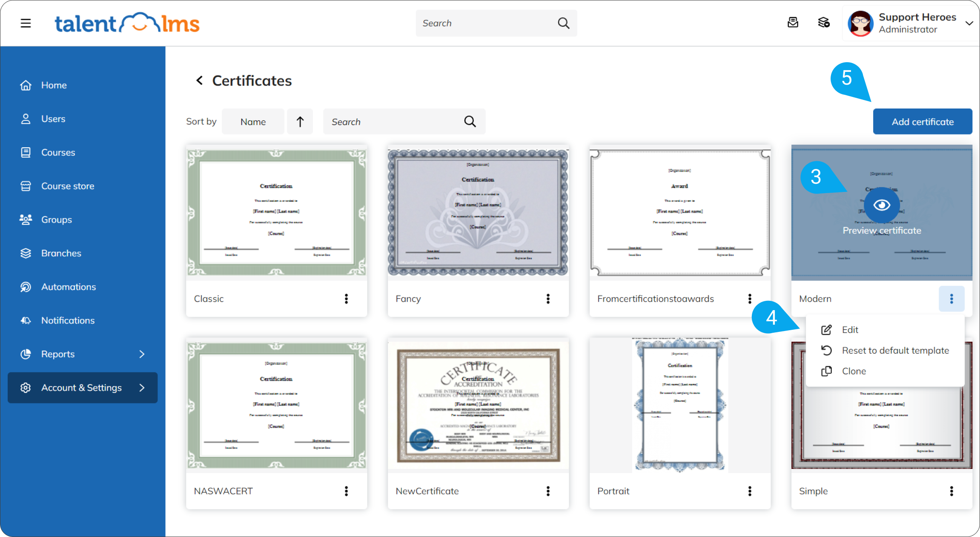This screenshot has width=980, height=537.
Task: Expand Account & Settings chevron
Action: [142, 388]
